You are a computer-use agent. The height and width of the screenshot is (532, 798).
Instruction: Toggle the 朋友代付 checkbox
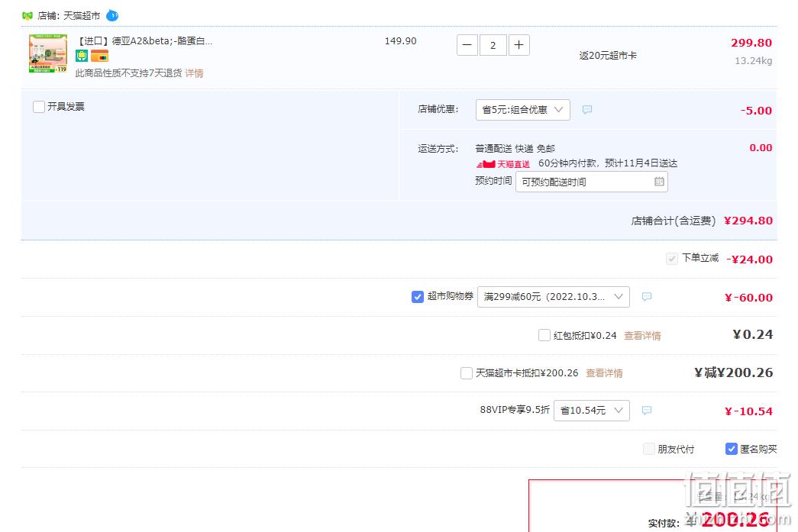coord(649,449)
